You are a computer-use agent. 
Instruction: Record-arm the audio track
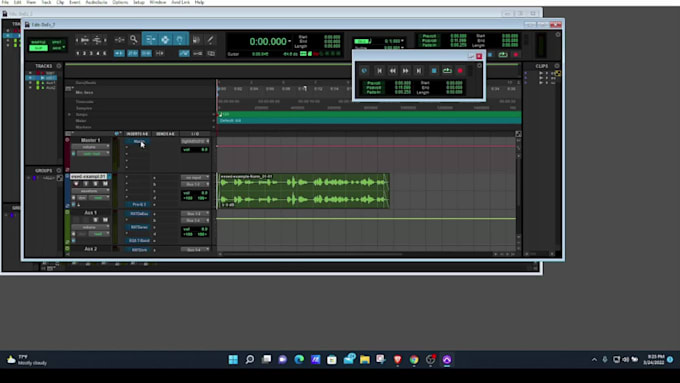[x=76, y=184]
